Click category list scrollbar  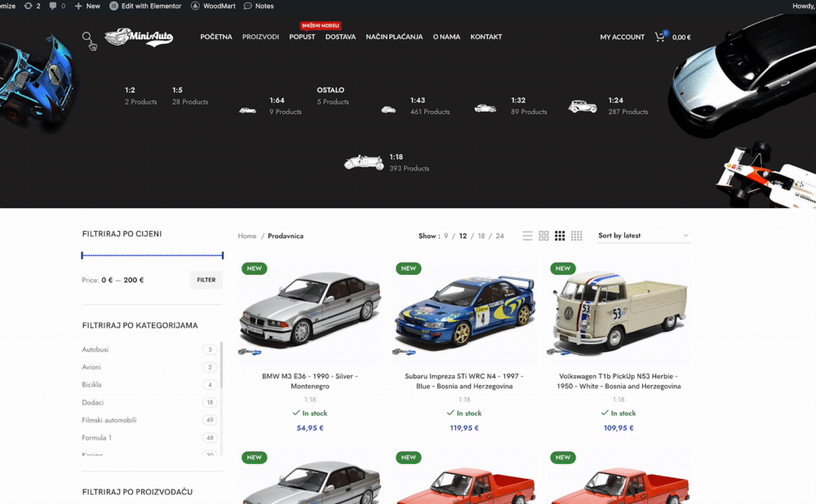(222, 365)
